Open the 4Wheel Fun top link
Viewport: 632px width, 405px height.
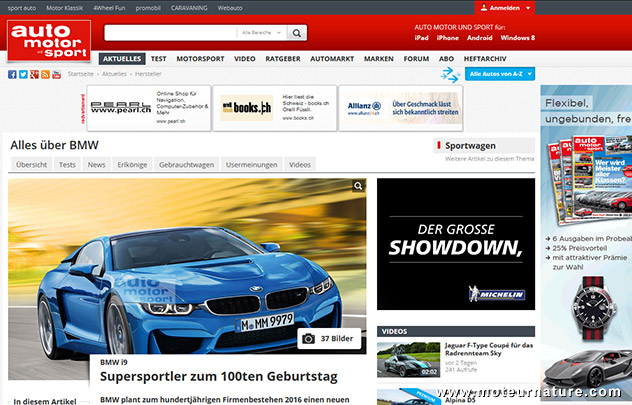(x=109, y=8)
